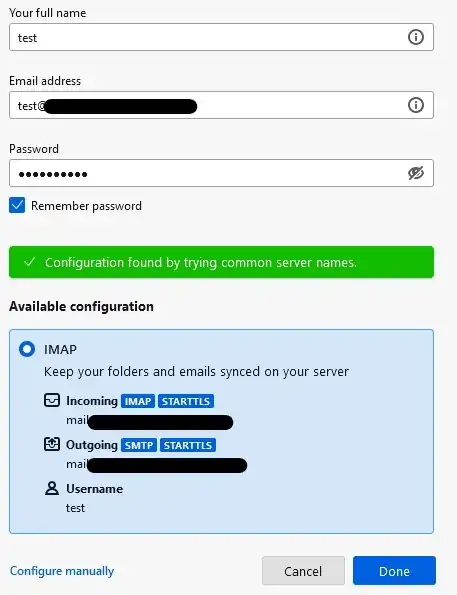Click the checkmark icon in the green banner

pyautogui.click(x=29, y=262)
